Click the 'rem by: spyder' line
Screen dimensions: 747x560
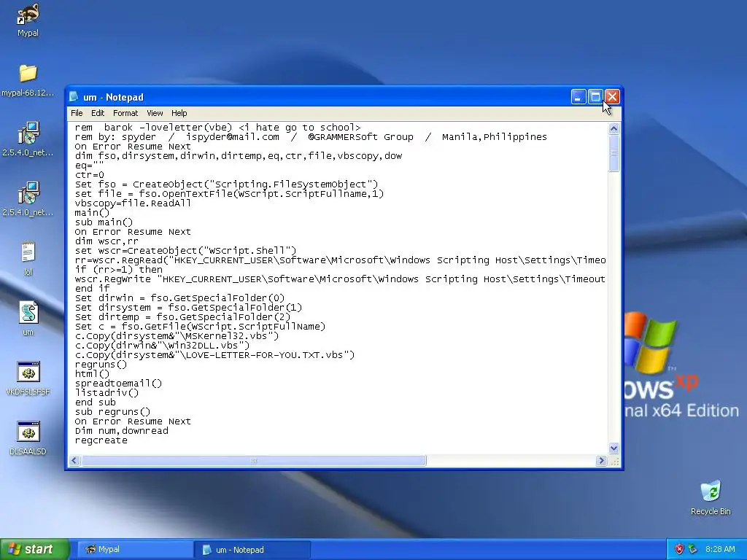(x=311, y=137)
